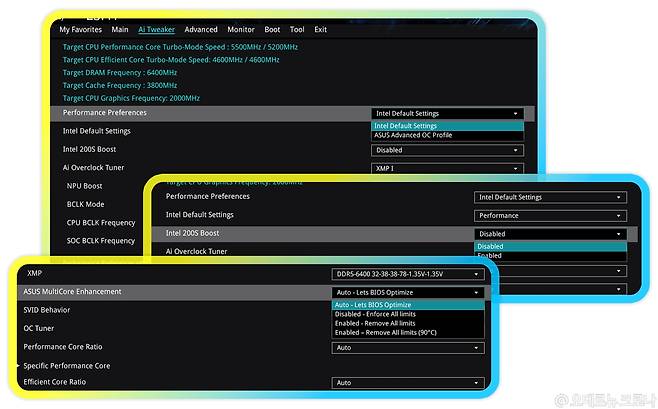Viewport: 658px width, 409px height.
Task: Select the Exit menu item
Action: [320, 30]
